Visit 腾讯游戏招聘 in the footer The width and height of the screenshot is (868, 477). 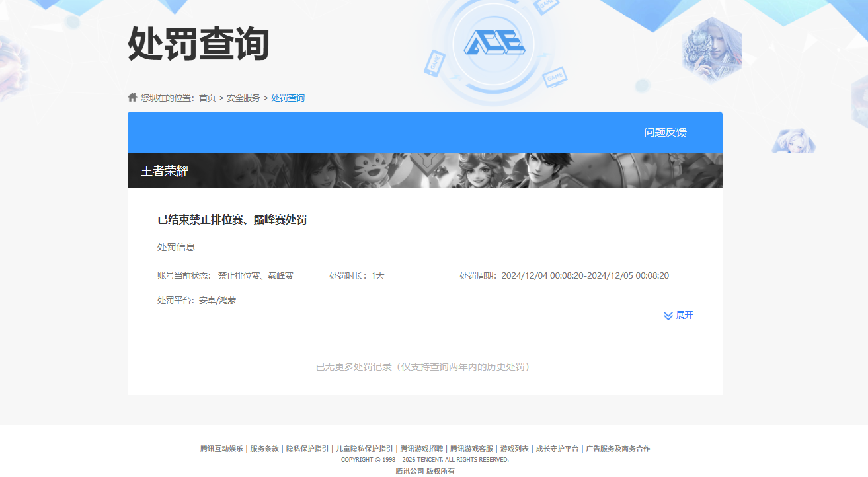(x=421, y=449)
